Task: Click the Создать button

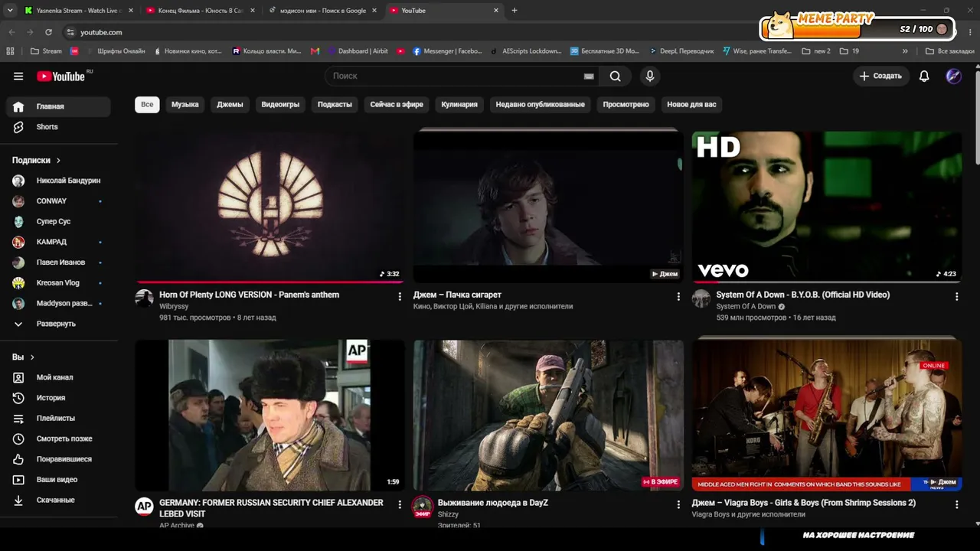Action: point(880,76)
